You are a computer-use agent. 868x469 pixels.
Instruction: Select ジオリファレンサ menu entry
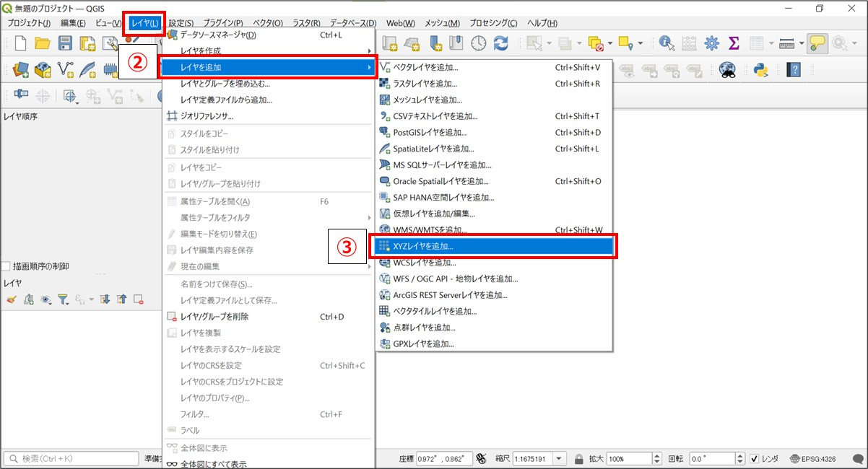pyautogui.click(x=268, y=116)
